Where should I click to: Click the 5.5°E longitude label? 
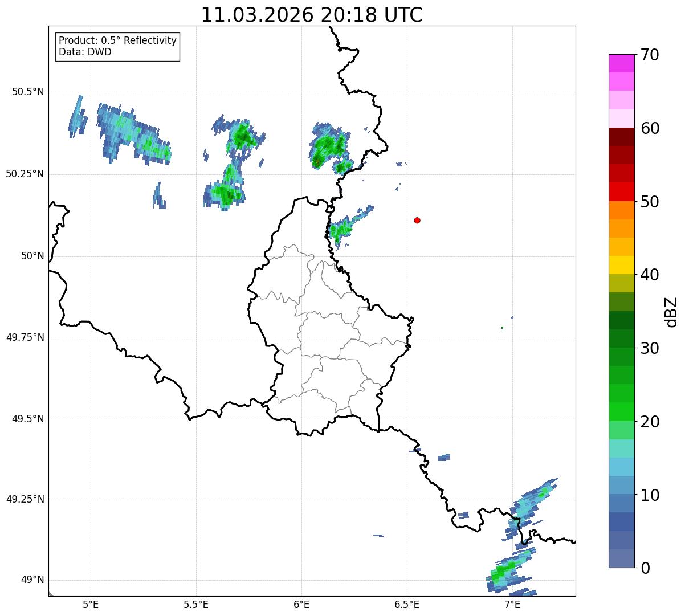pos(196,604)
